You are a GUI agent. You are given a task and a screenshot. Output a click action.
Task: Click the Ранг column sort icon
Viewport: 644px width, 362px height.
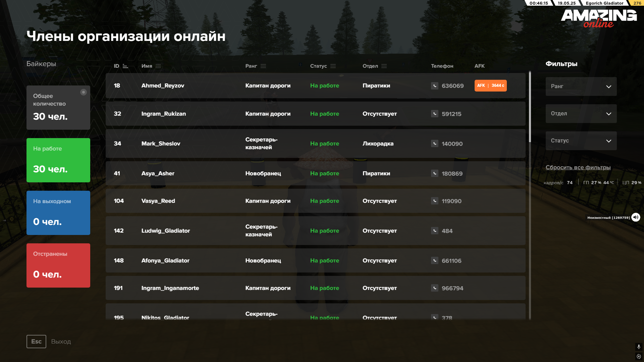263,66
